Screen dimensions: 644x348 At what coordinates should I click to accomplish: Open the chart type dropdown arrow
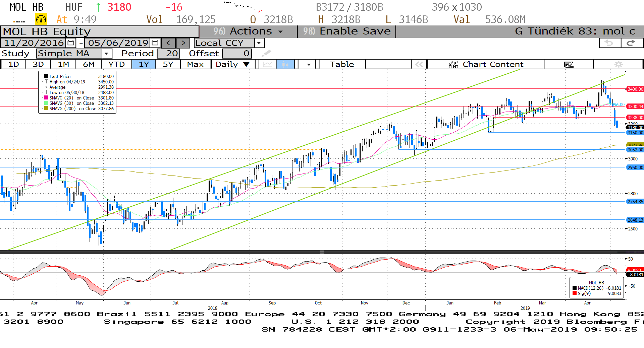click(x=309, y=64)
